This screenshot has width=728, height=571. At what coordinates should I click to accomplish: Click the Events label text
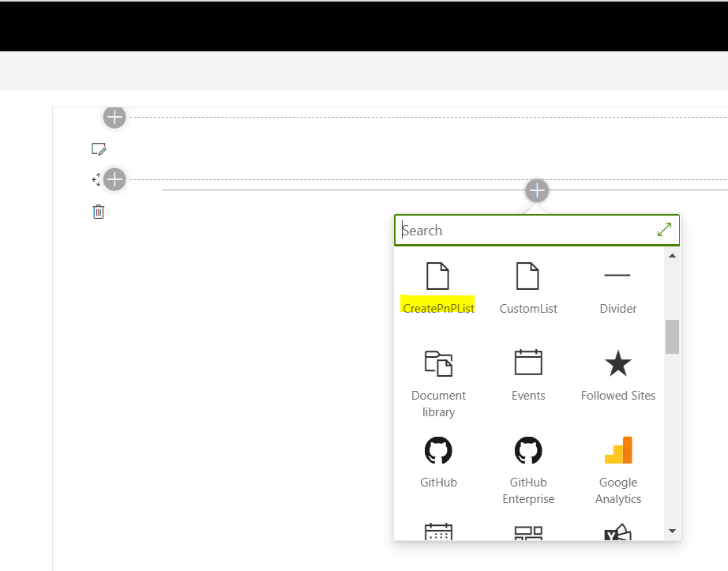point(528,396)
